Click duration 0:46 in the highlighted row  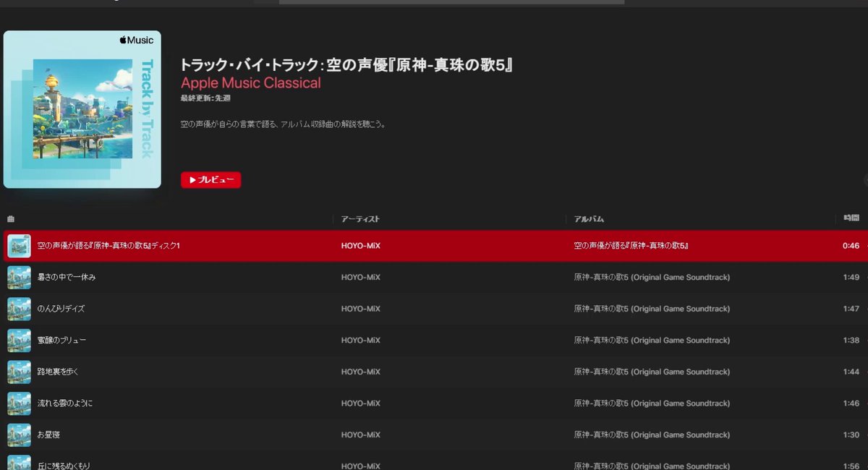point(851,246)
